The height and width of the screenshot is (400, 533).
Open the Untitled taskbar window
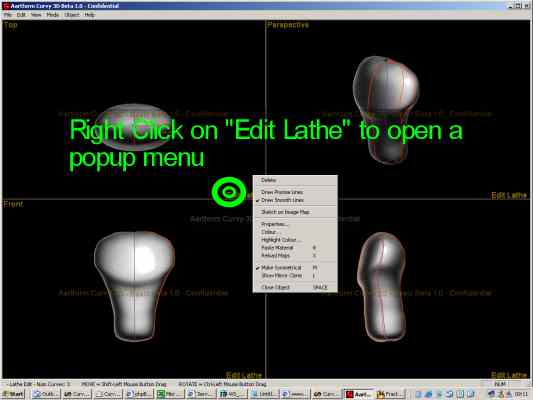pyautogui.click(x=264, y=394)
